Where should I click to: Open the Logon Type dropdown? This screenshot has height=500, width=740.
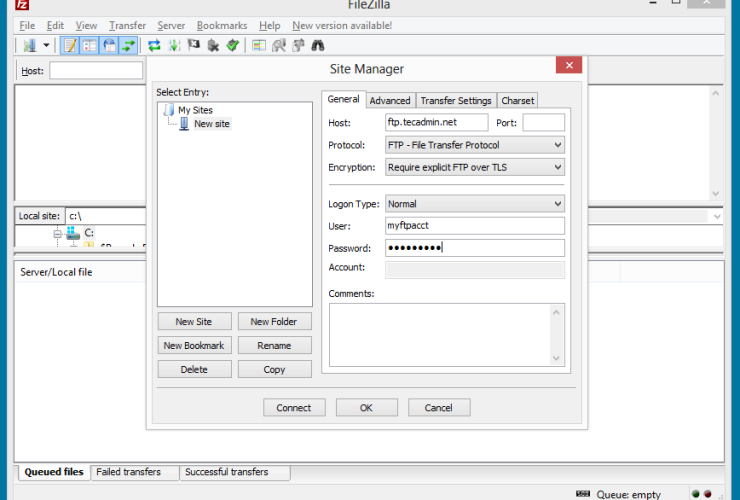[474, 204]
